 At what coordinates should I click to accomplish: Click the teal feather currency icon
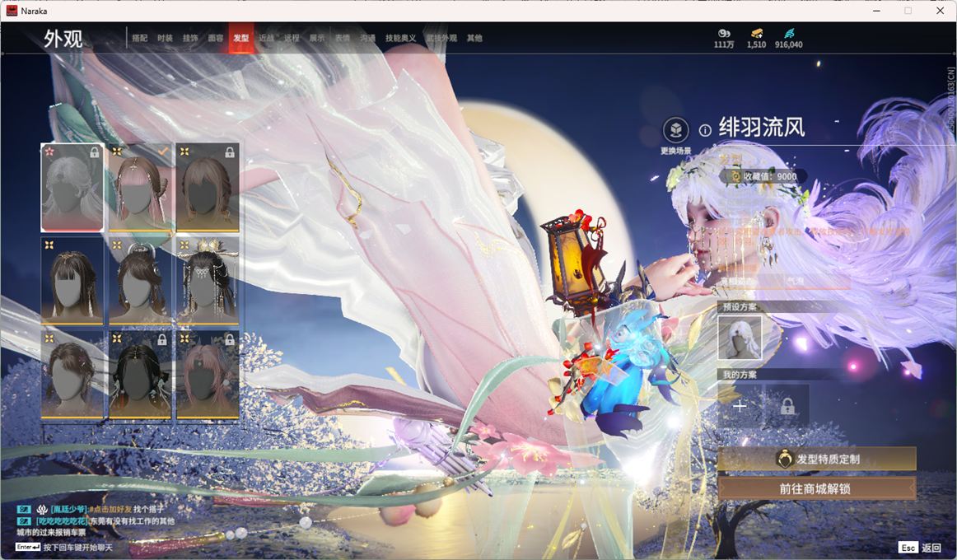pos(789,34)
